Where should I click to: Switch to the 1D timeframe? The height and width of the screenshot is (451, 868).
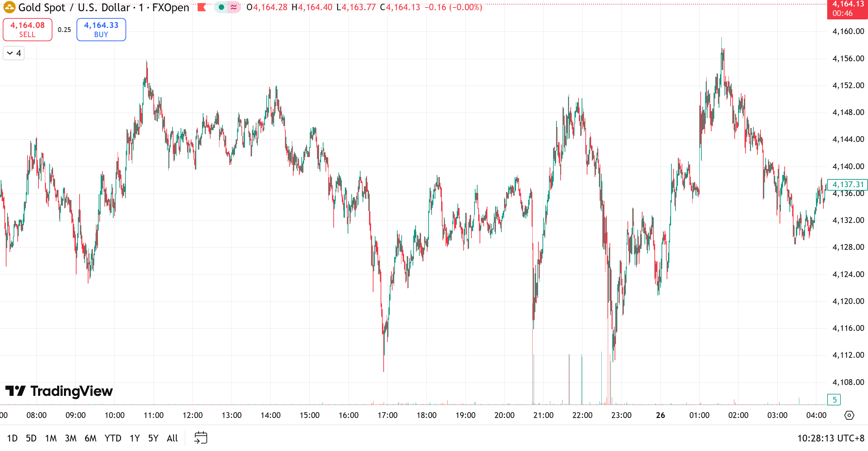[x=12, y=438]
